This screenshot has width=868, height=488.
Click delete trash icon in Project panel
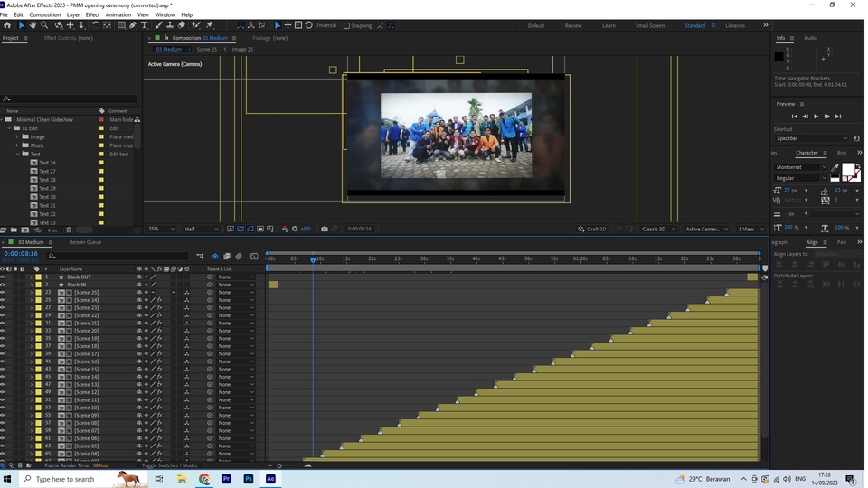pyautogui.click(x=69, y=230)
